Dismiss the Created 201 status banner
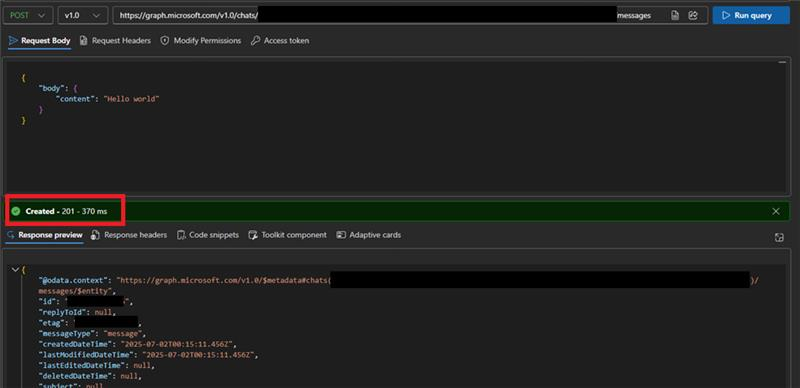Image resolution: width=800 pixels, height=388 pixels. 776,211
